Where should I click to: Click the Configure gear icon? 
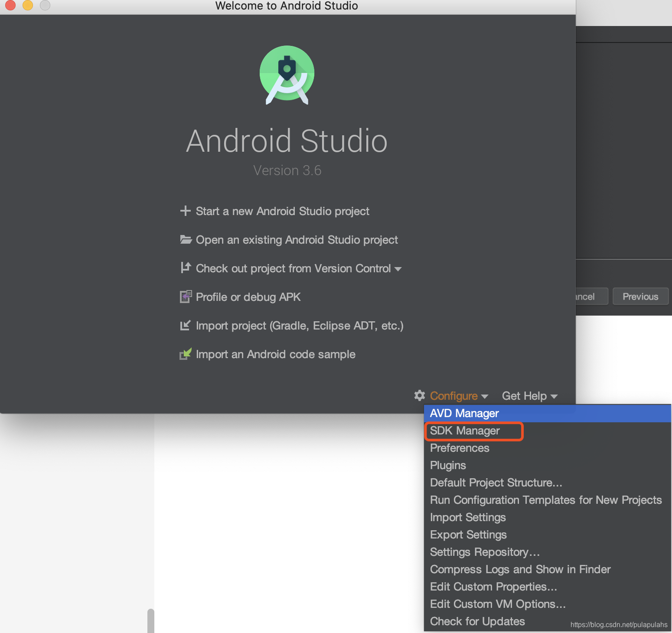coord(420,395)
